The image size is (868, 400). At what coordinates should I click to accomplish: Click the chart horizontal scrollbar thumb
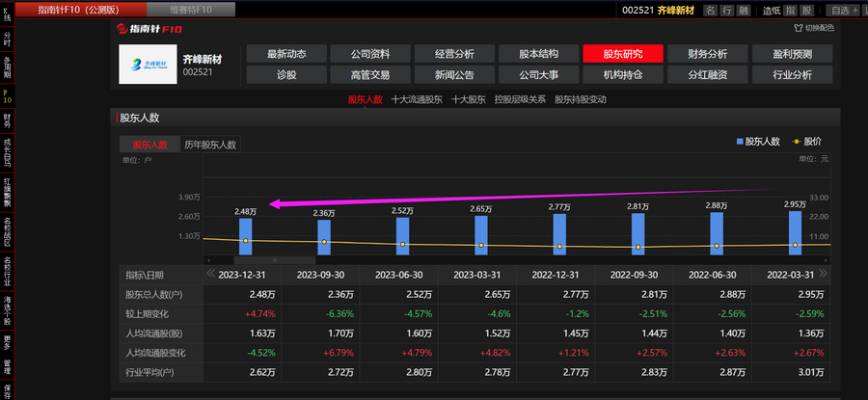(x=275, y=260)
